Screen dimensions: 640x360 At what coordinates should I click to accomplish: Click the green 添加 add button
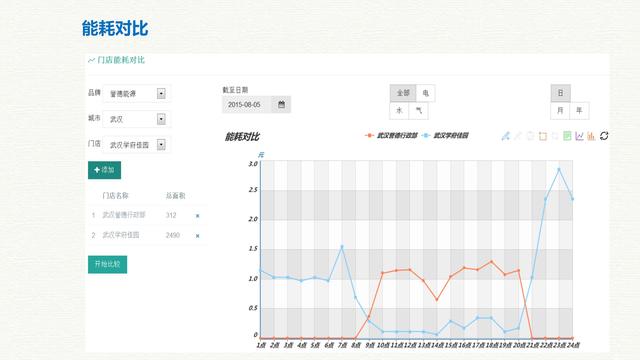pos(104,170)
